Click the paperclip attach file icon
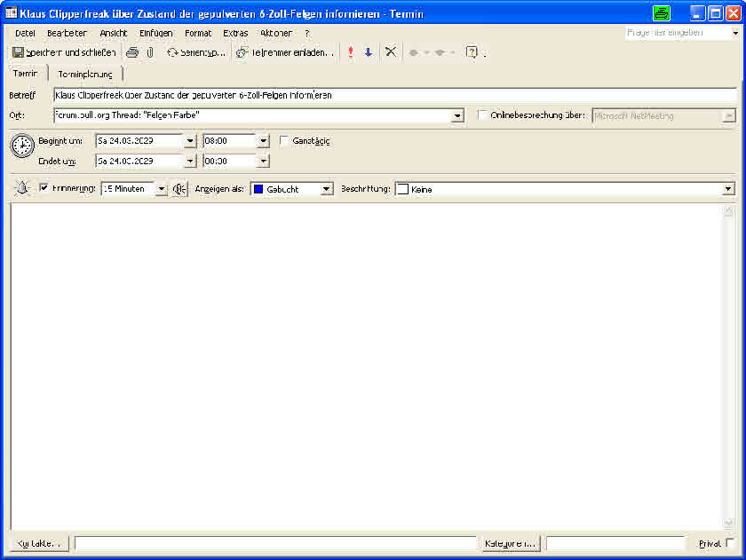The width and height of the screenshot is (746, 560). [x=150, y=52]
